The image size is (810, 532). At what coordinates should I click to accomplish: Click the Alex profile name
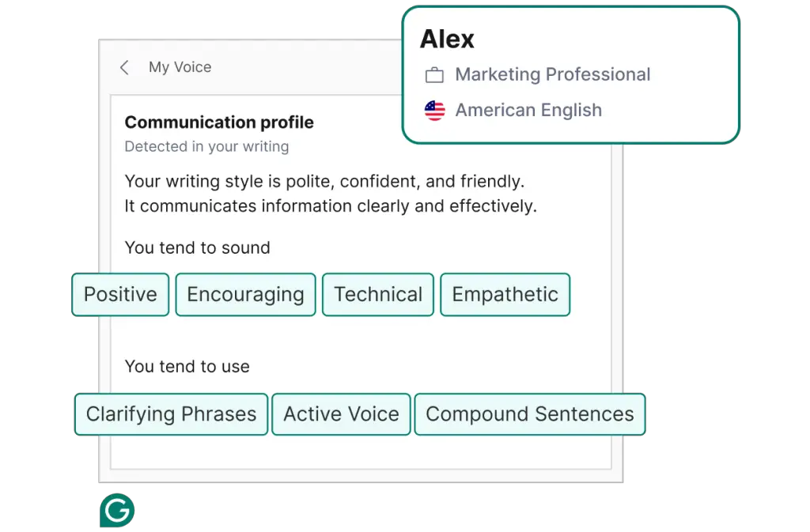(447, 40)
